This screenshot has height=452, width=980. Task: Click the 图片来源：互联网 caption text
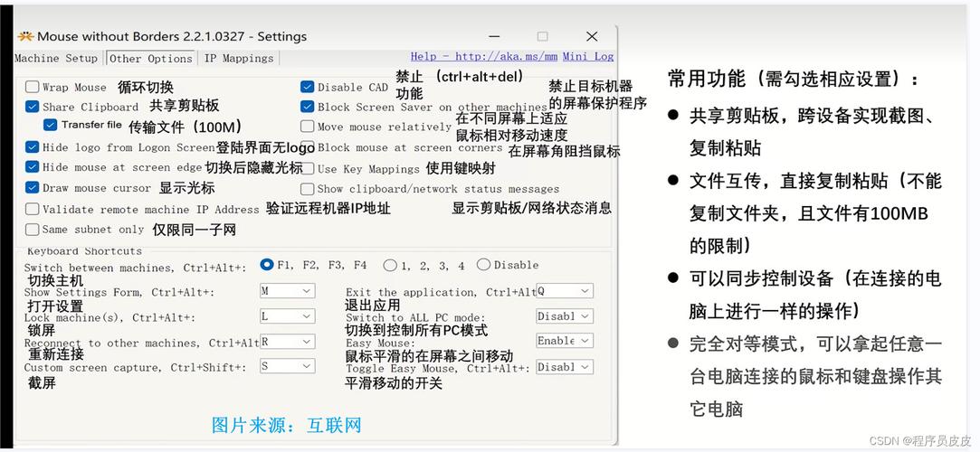point(287,425)
